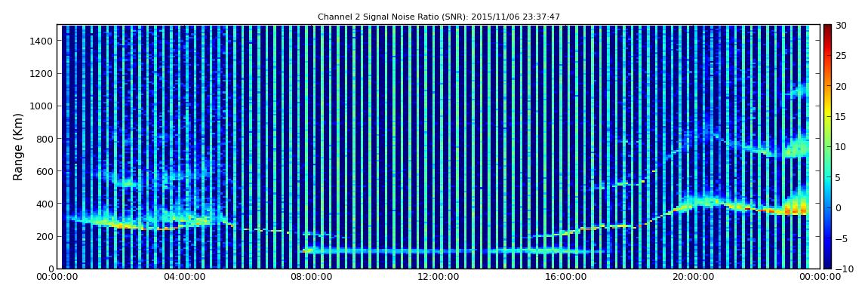Click the 800 tick label on range axis
This screenshot has height=307, width=868.
coord(45,138)
